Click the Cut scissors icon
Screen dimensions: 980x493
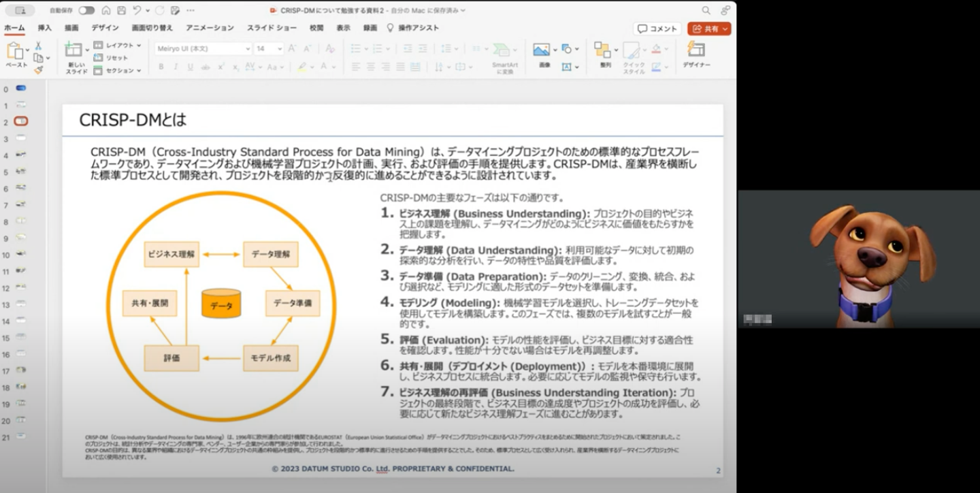point(38,46)
